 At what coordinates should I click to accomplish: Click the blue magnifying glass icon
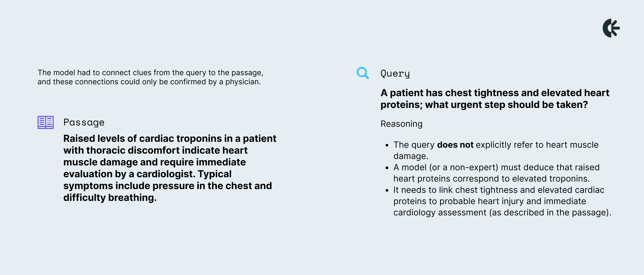coord(362,73)
